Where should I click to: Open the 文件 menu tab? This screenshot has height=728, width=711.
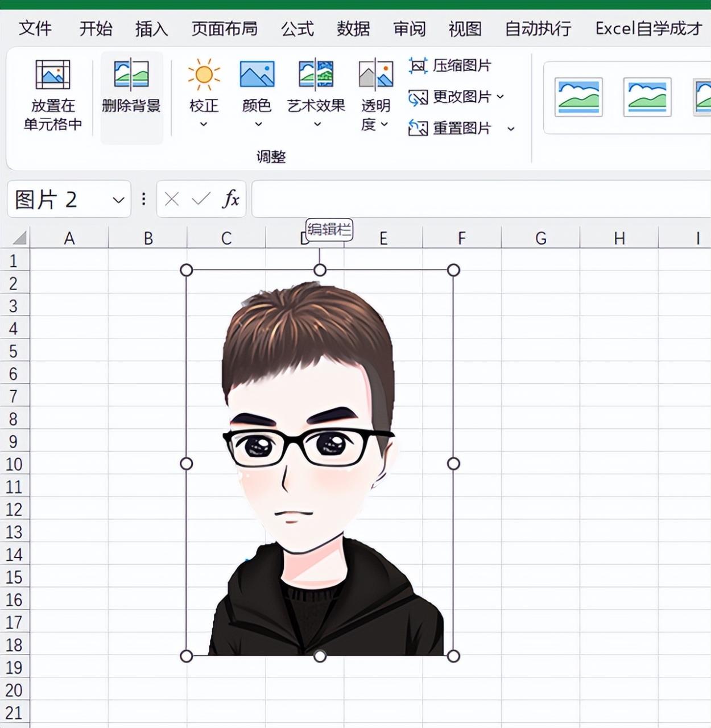tap(35, 28)
